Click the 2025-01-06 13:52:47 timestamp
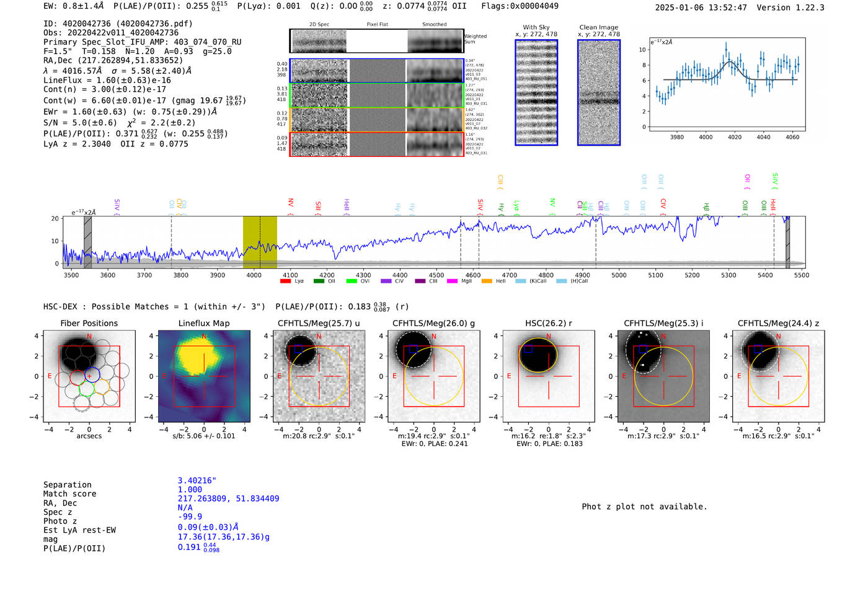 701,7
